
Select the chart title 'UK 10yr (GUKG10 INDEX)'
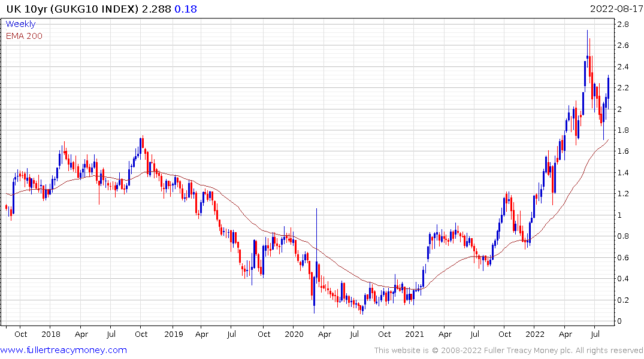tap(72, 9)
